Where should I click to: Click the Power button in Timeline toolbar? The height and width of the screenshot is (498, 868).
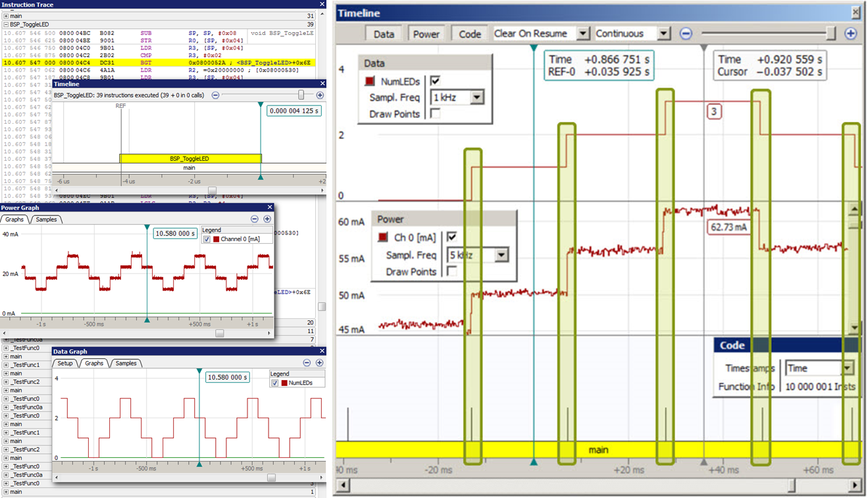(x=426, y=34)
